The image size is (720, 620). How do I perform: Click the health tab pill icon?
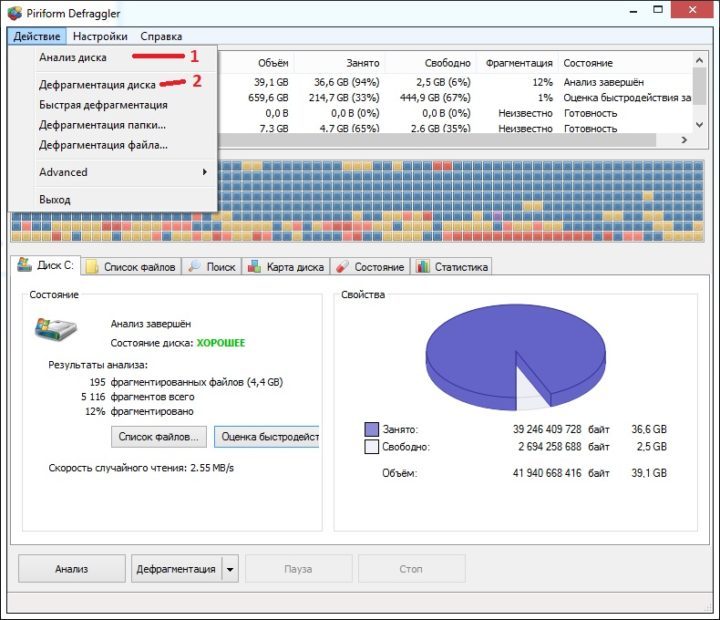coord(341,267)
